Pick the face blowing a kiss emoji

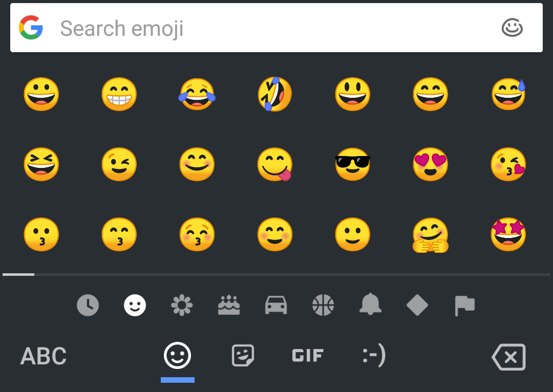tap(508, 164)
